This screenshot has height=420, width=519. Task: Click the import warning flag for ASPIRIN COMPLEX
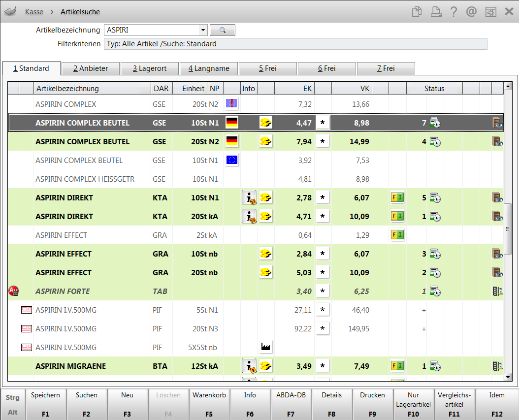click(x=232, y=103)
